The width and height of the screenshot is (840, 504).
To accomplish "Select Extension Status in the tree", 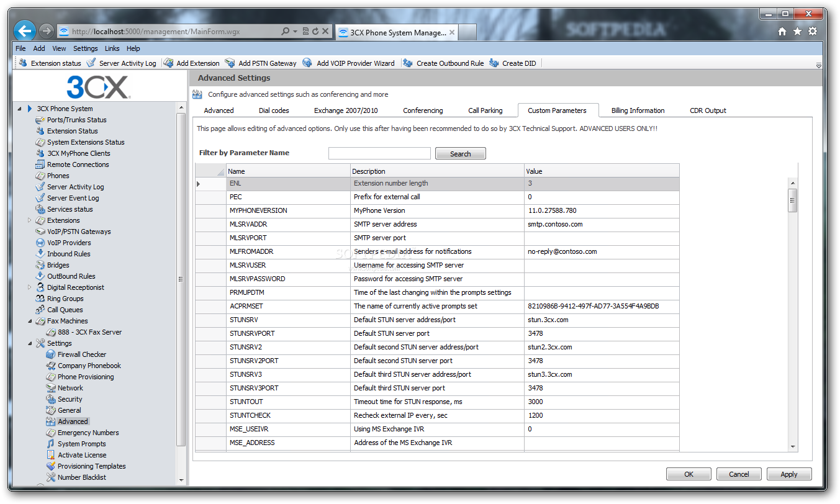I will click(x=73, y=131).
